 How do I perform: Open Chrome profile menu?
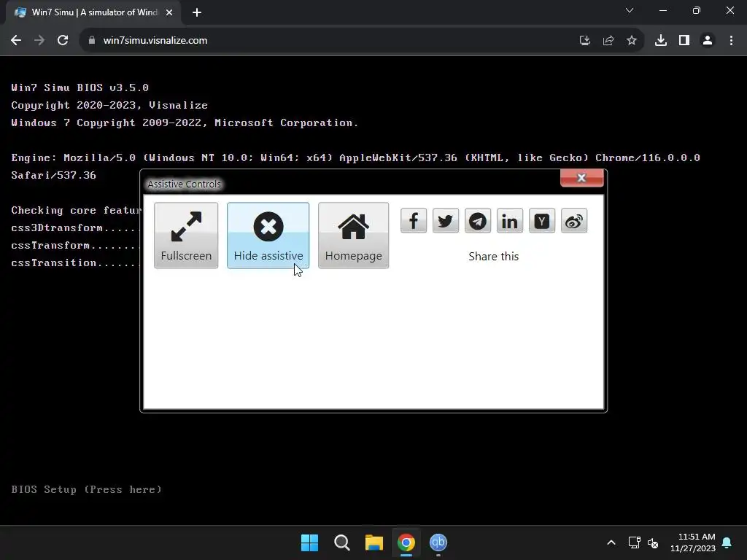(x=708, y=41)
